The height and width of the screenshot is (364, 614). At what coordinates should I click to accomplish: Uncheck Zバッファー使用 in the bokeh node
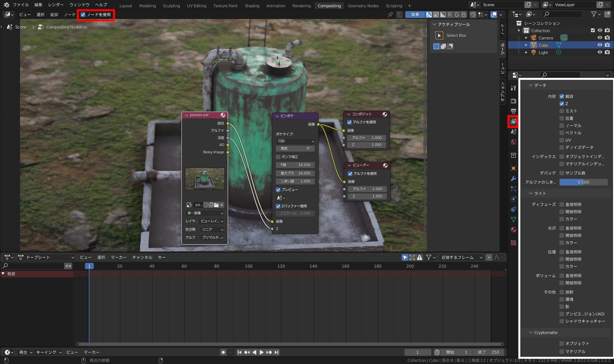[x=278, y=206]
